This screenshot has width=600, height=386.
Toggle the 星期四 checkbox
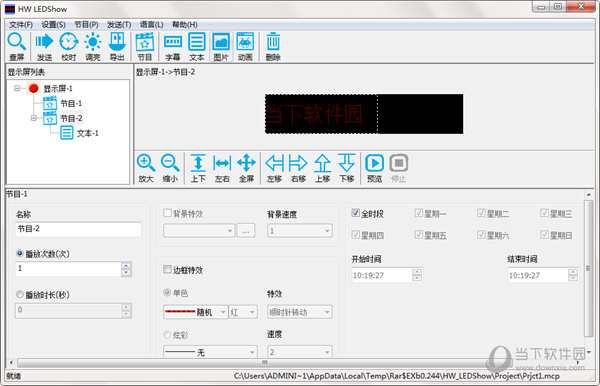(355, 235)
